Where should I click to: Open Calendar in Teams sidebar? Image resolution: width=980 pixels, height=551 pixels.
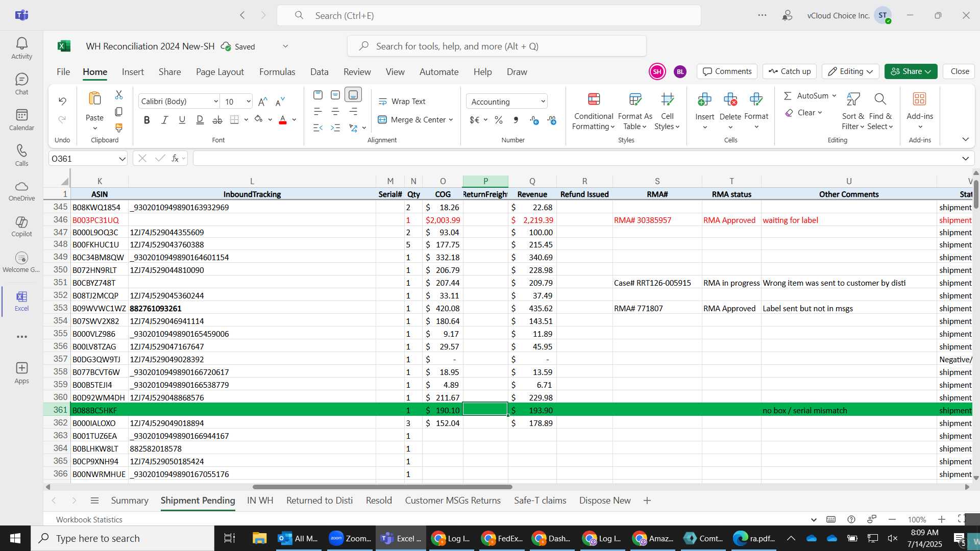click(x=21, y=120)
